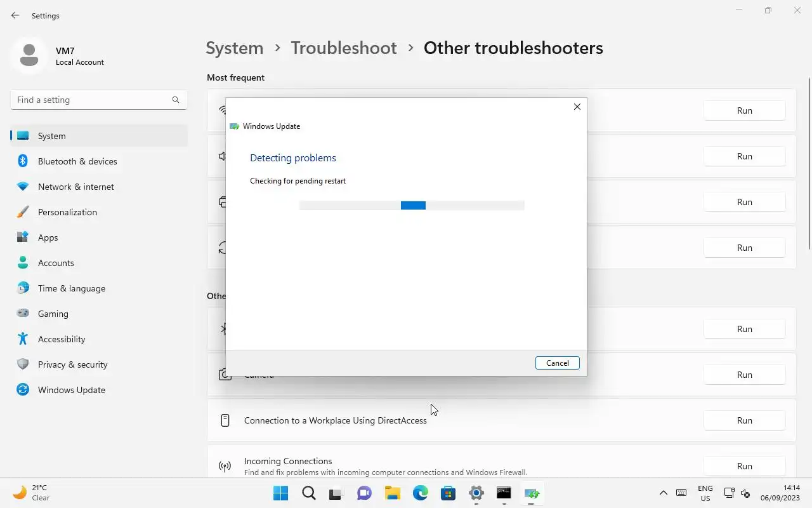Open Privacy & security settings
Screen dimensions: 812x508
click(x=99, y=364)
